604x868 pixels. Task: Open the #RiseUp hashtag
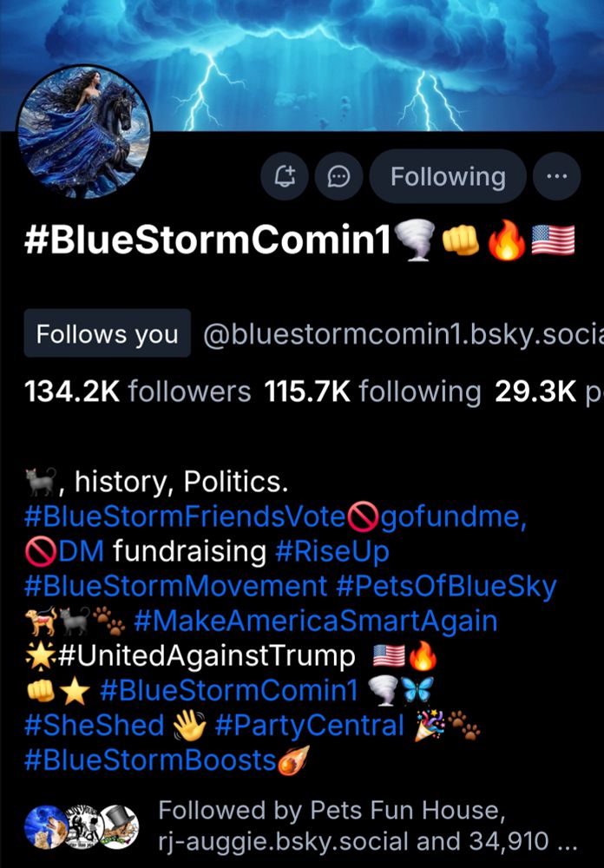[x=332, y=552]
